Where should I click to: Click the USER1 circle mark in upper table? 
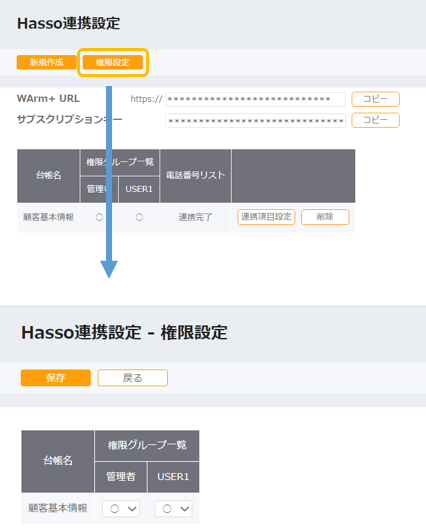(x=139, y=217)
